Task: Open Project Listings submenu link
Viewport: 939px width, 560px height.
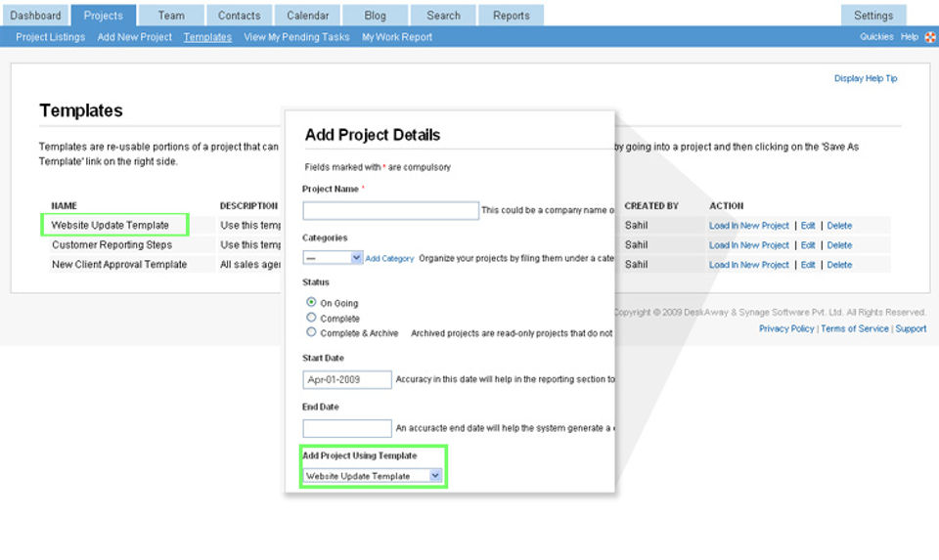Action: coord(50,37)
